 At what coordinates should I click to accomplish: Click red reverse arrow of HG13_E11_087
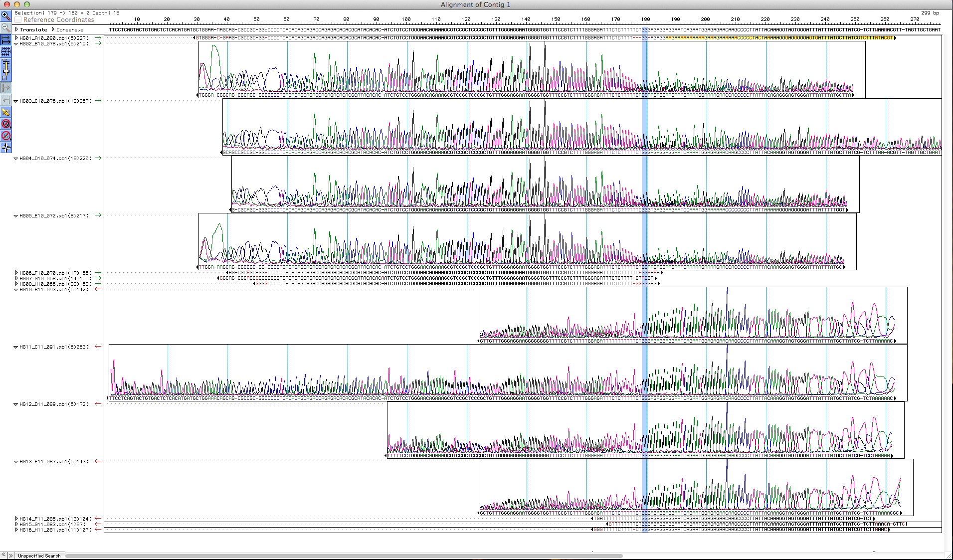98,461
